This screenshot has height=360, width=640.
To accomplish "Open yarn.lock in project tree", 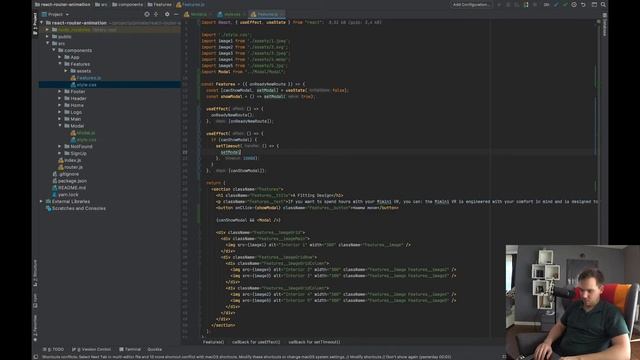I will pos(65,195).
